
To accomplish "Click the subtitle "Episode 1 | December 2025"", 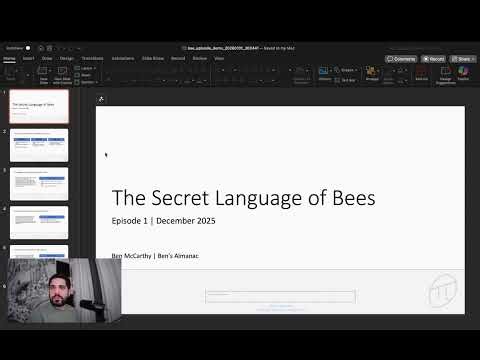I will pos(163,221).
